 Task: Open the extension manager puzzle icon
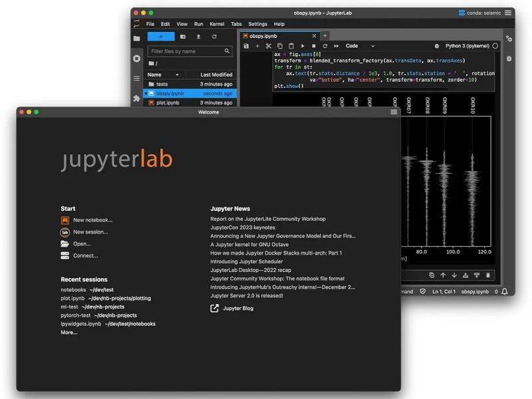pos(137,98)
